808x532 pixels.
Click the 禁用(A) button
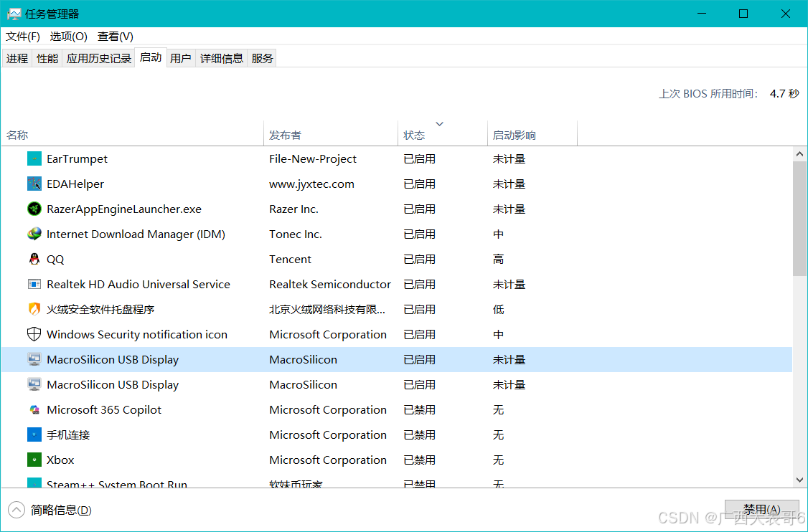click(761, 509)
